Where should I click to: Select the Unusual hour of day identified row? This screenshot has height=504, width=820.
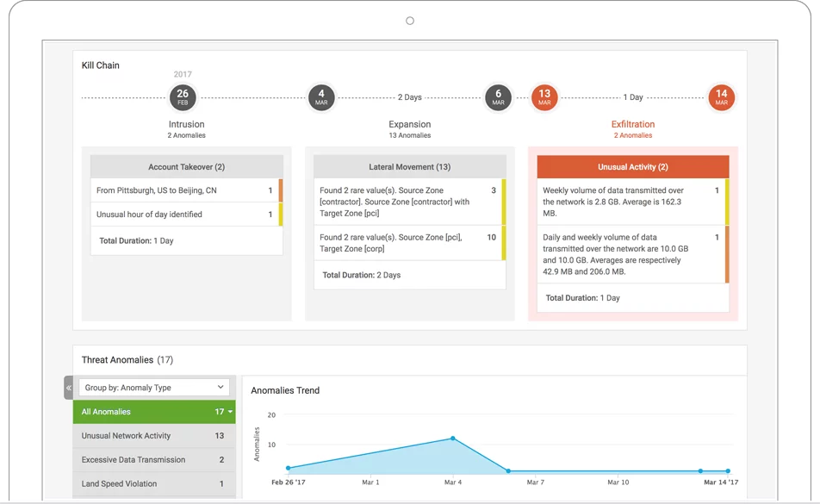[x=181, y=215]
